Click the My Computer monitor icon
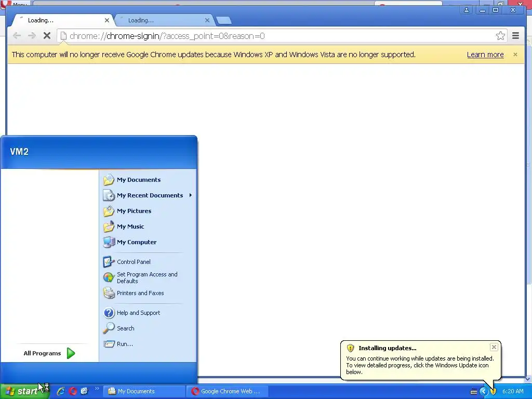 [x=109, y=242]
